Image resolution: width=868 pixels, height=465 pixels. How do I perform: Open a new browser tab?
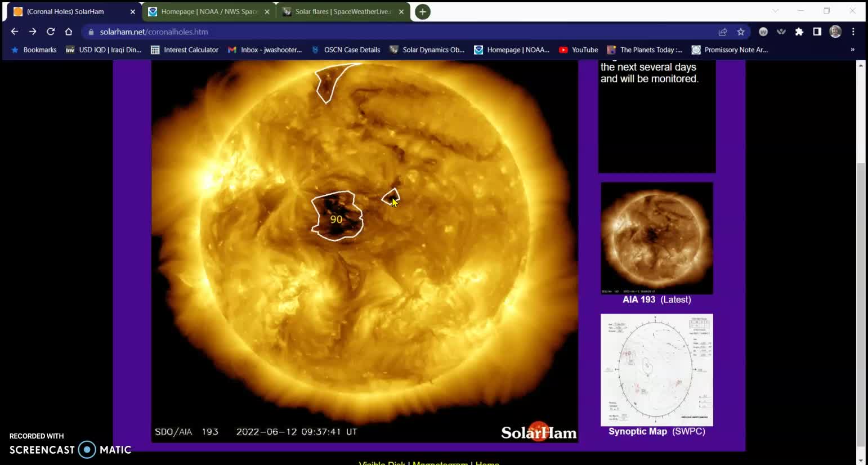[422, 12]
